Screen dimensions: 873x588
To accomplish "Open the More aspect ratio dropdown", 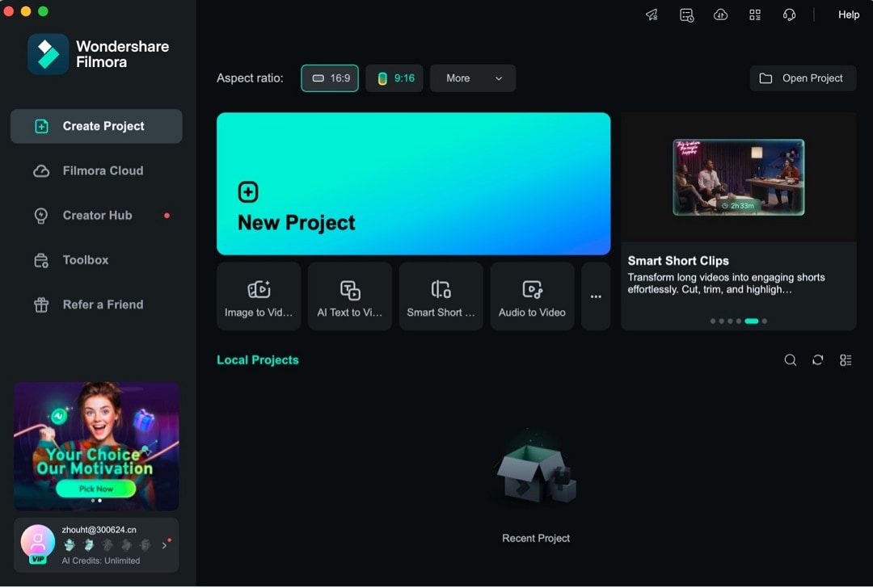I will [x=473, y=78].
